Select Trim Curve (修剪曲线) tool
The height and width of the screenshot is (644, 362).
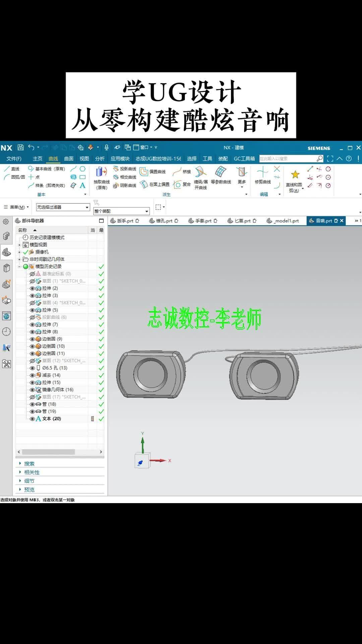(263, 175)
